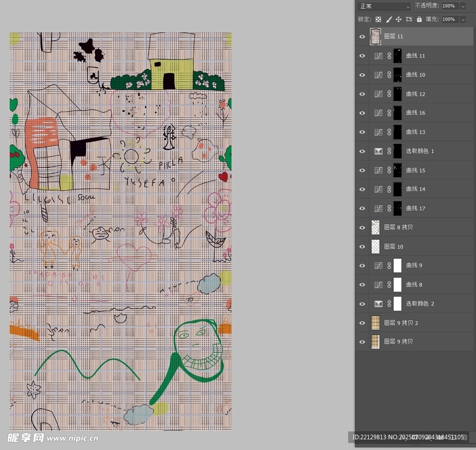476x450 pixels.
Task: Click the 图层 10 layer thumbnail
Action: pyautogui.click(x=376, y=247)
